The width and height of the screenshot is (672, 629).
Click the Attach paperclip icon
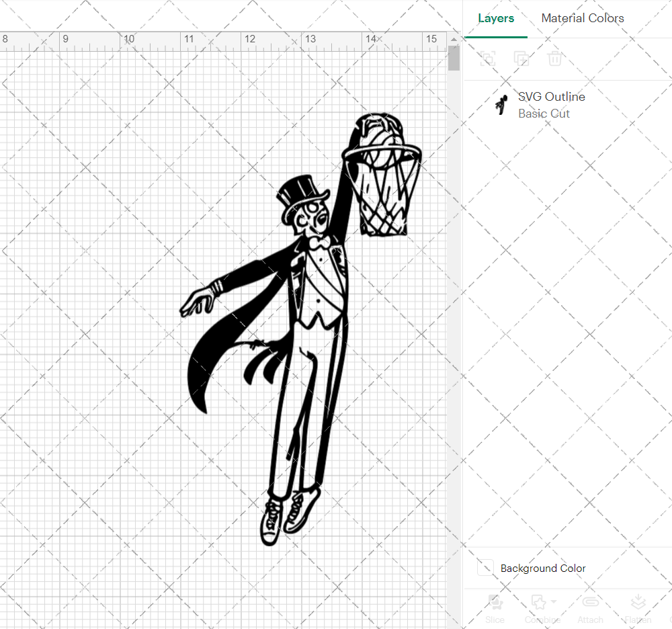590,602
